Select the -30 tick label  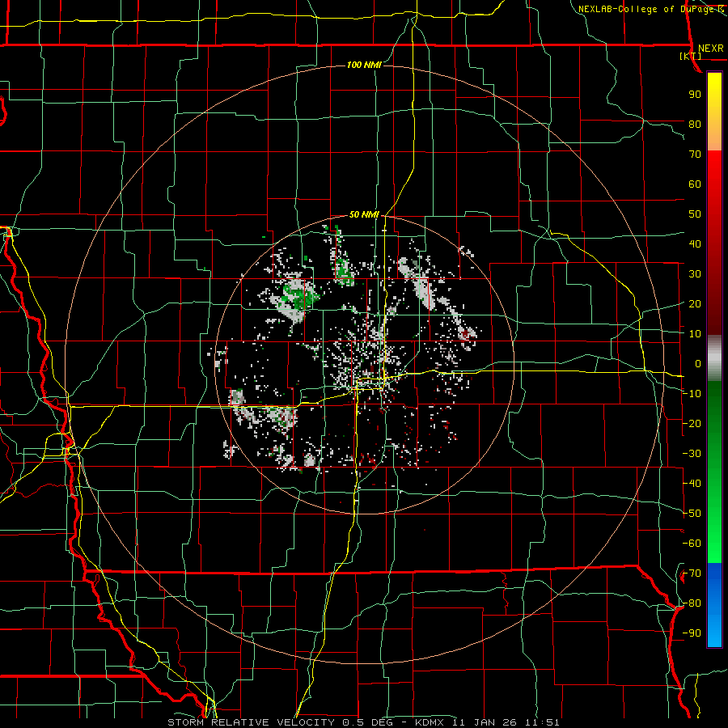tap(692, 454)
